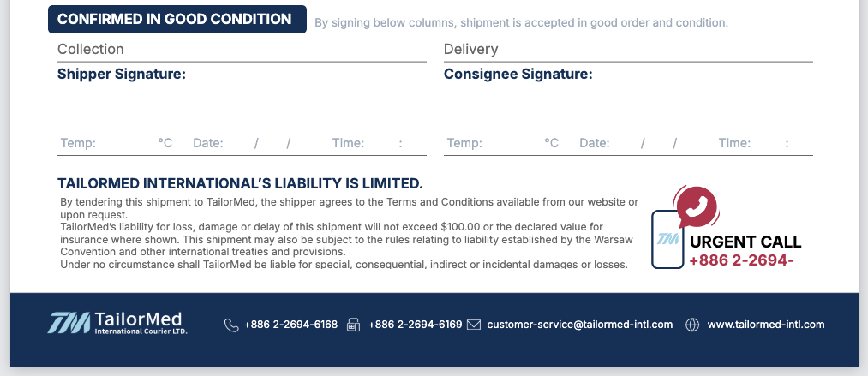Open the www.tailormed-intl.com website link
This screenshot has width=868, height=376.
pos(766,325)
